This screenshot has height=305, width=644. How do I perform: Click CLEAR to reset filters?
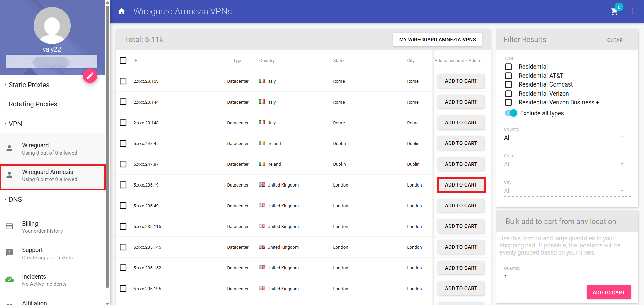point(615,40)
